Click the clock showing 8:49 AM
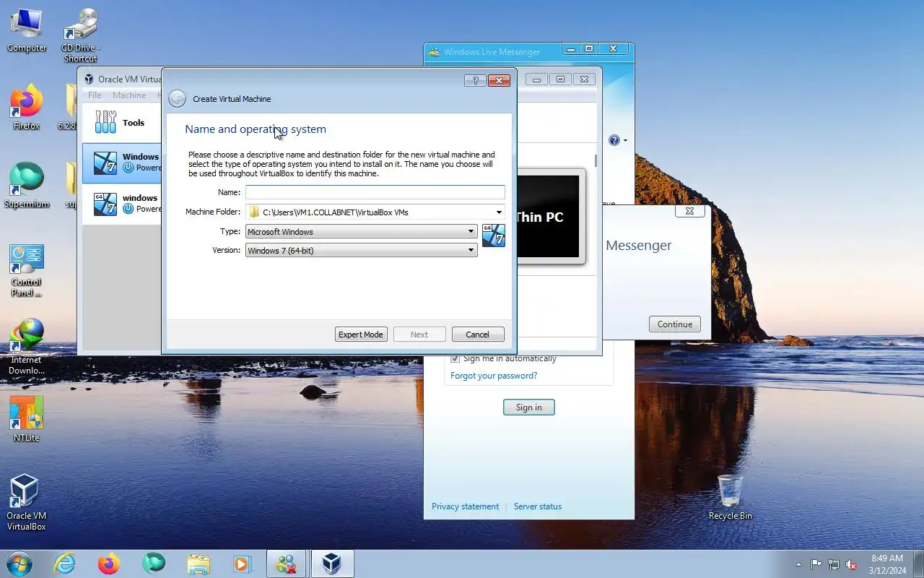This screenshot has height=578, width=924. coord(887,564)
